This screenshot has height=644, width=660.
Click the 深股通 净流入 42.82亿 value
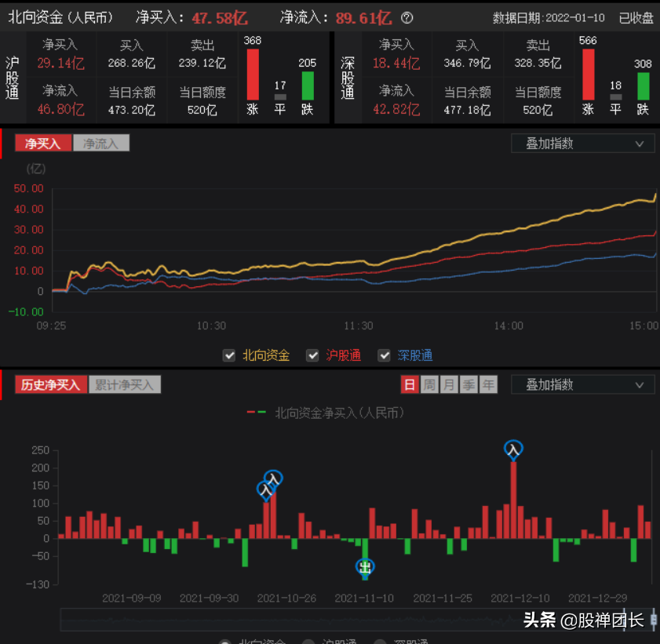[396, 110]
